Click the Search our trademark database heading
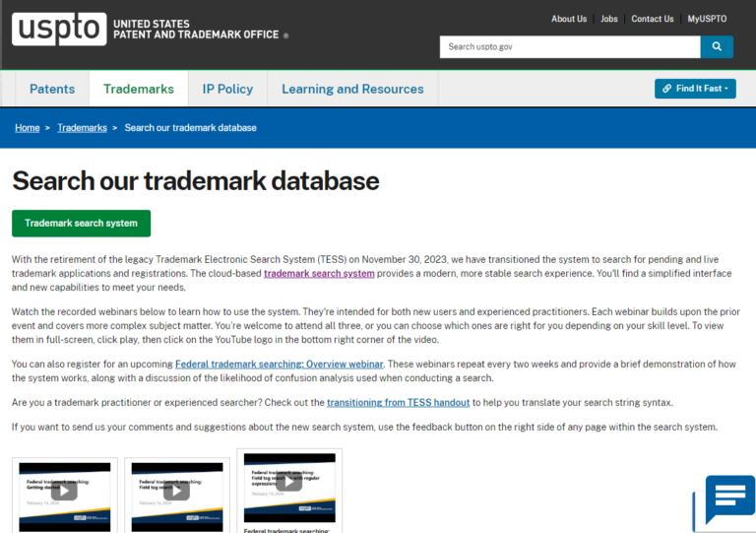This screenshot has height=533, width=756. point(196,181)
